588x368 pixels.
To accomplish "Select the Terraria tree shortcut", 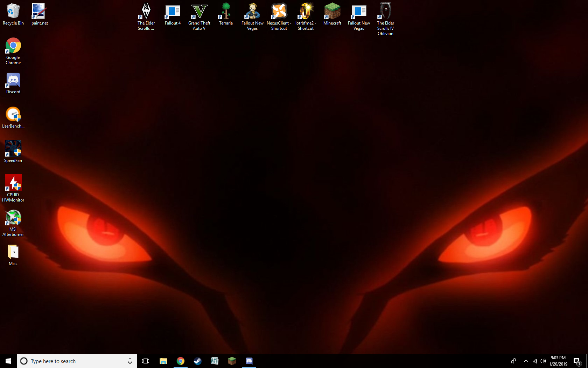I will [226, 14].
